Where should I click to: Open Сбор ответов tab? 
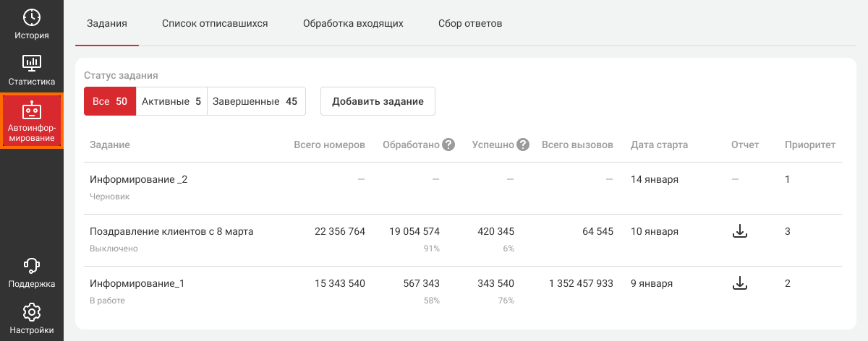coord(470,24)
